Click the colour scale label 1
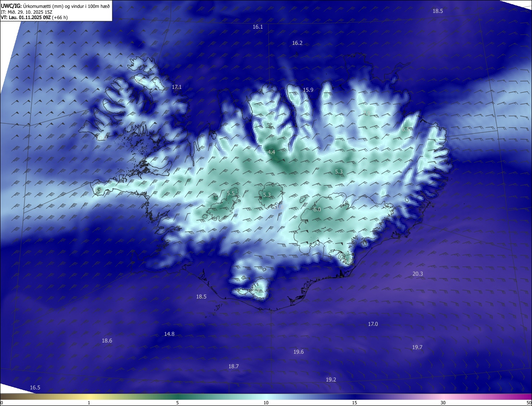532x406 pixels. 89,403
